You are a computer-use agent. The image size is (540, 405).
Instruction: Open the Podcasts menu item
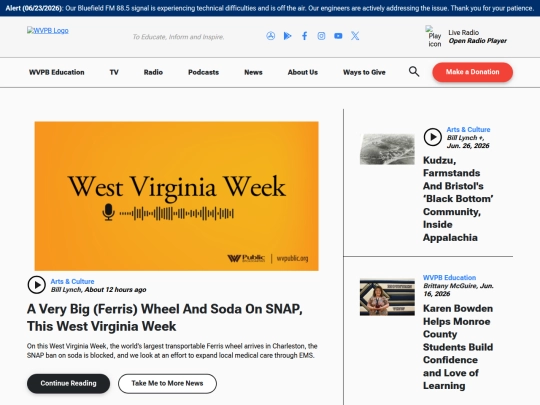(204, 72)
